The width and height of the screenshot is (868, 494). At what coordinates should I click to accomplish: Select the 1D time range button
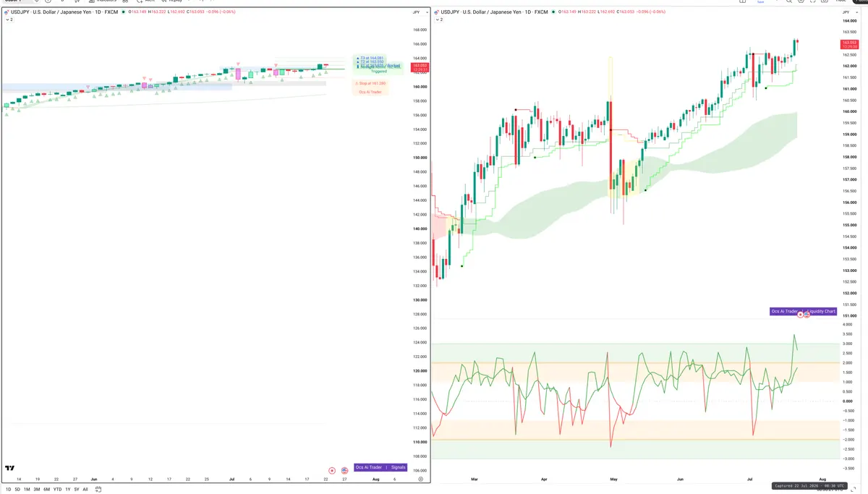pyautogui.click(x=7, y=490)
